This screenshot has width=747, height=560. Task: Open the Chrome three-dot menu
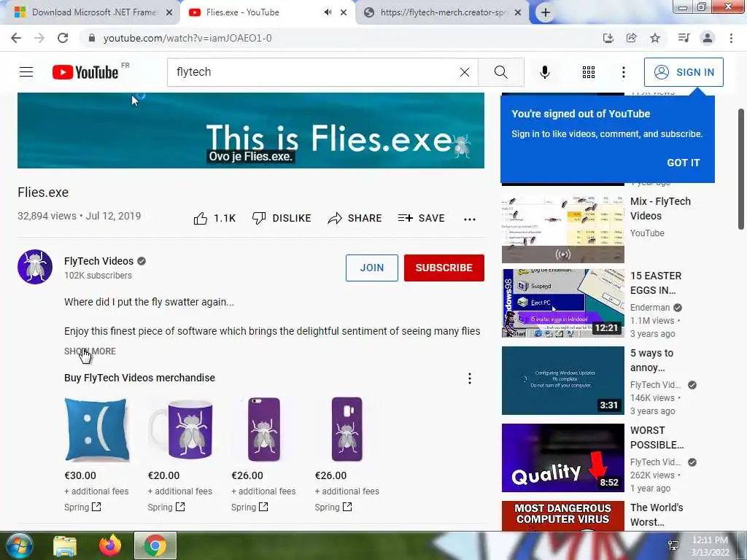(x=731, y=38)
